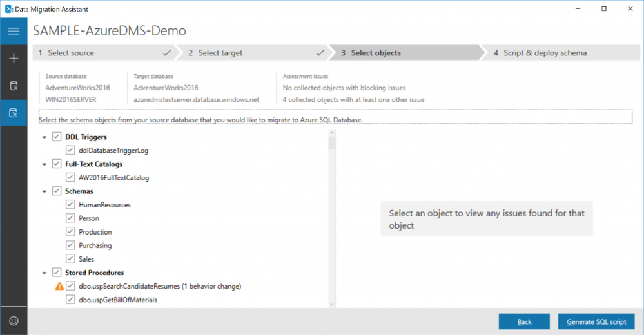Image resolution: width=644 pixels, height=335 pixels.
Task: Collapse the Full-Text Catalogs tree node
Action: [x=44, y=164]
